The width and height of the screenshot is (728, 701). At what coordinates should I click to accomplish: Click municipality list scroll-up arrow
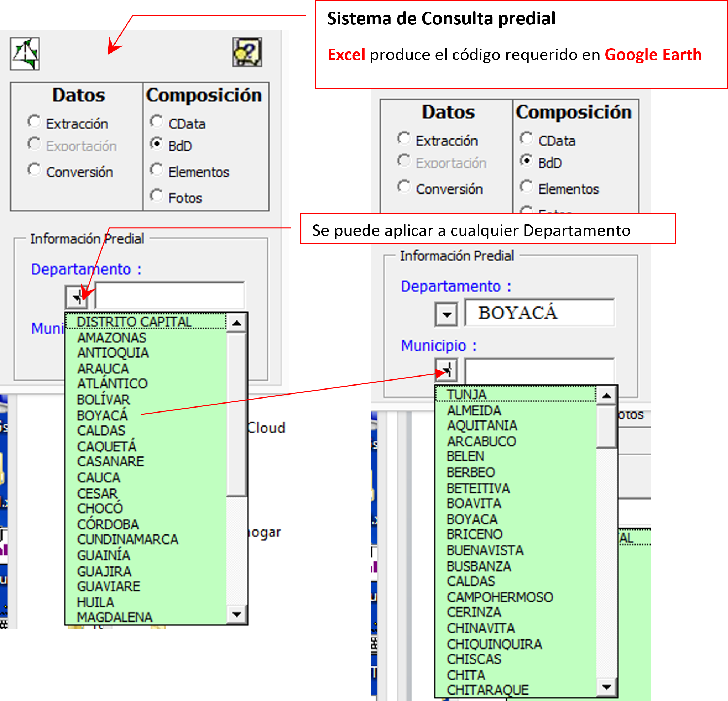pos(606,396)
